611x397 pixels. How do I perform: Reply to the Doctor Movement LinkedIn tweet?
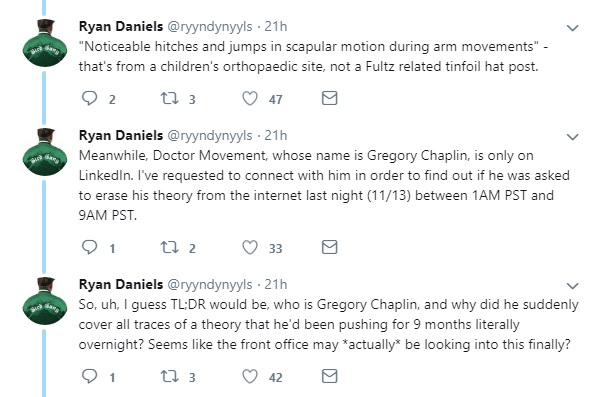point(89,247)
